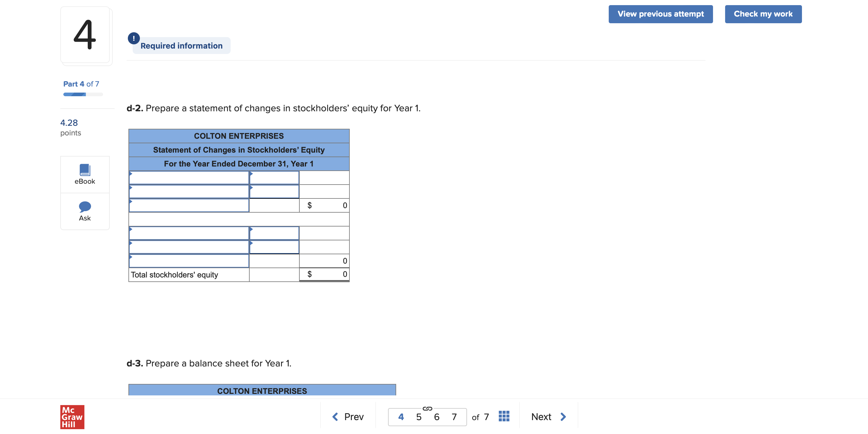Click the linked-questions chain icon

(427, 408)
